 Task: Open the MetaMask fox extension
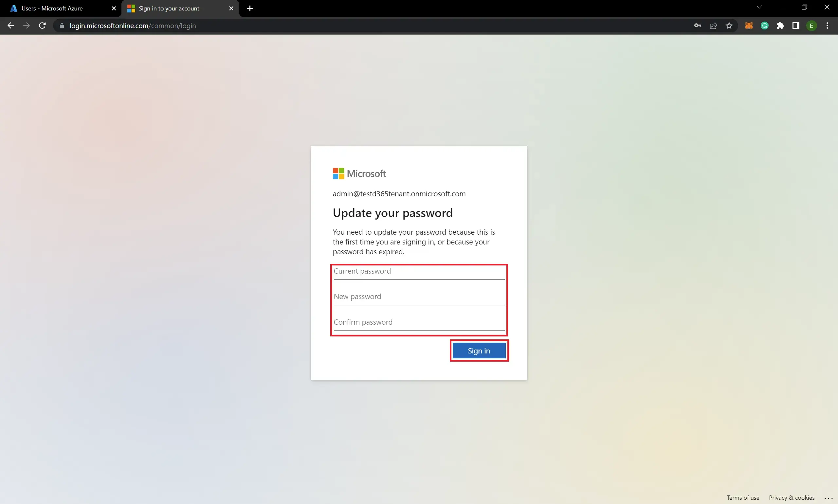click(749, 26)
